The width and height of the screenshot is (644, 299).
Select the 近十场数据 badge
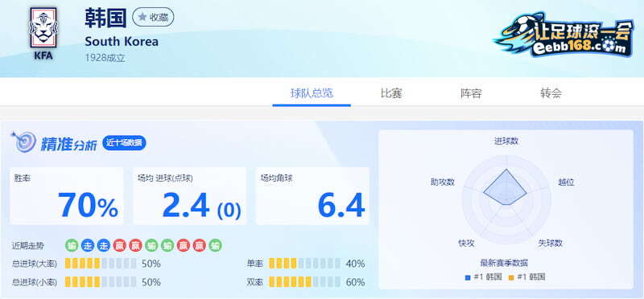pyautogui.click(x=124, y=143)
